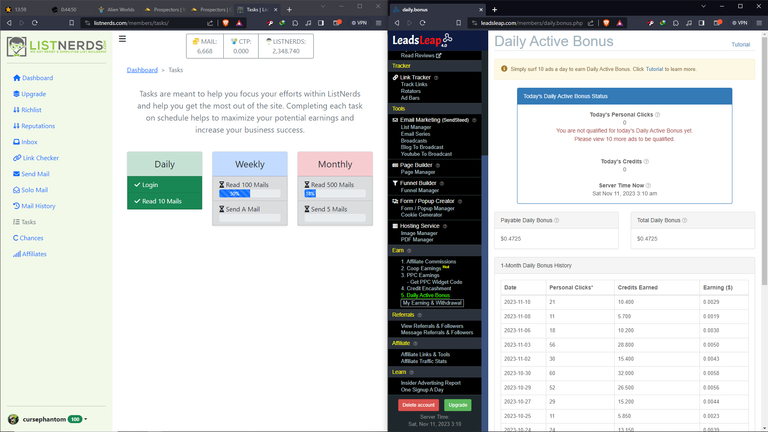Image resolution: width=768 pixels, height=432 pixels.
Task: Open Reputations in ListNerds sidebar
Action: (34, 126)
